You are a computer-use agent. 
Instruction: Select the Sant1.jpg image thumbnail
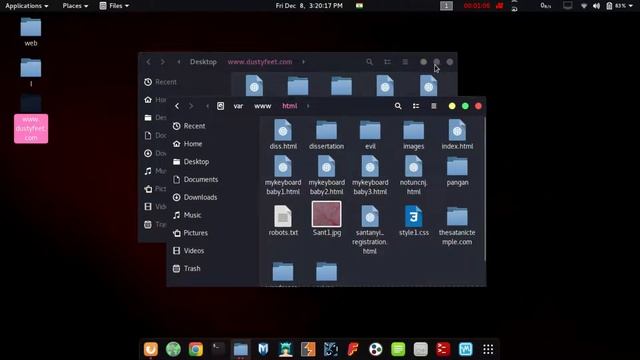pyautogui.click(x=327, y=214)
